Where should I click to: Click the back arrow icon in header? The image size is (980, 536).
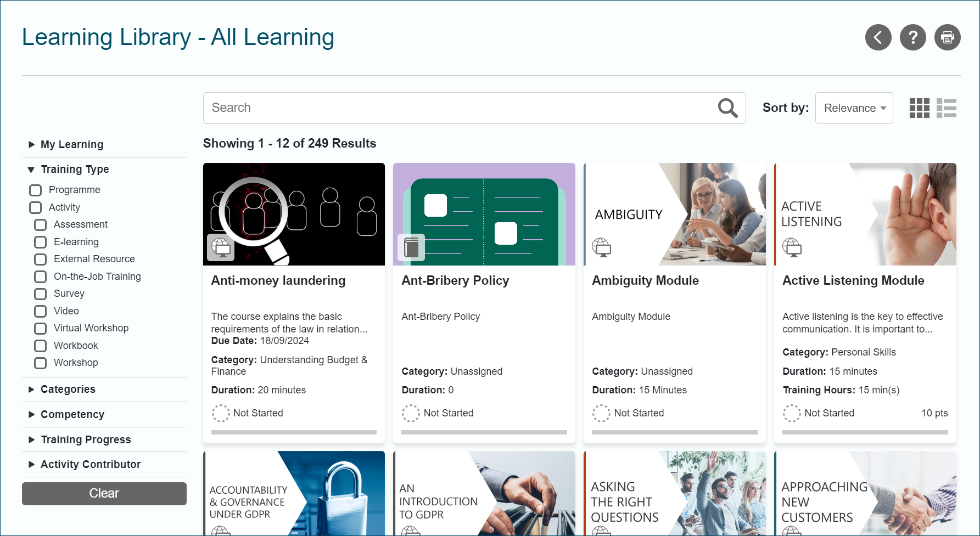coord(878,37)
